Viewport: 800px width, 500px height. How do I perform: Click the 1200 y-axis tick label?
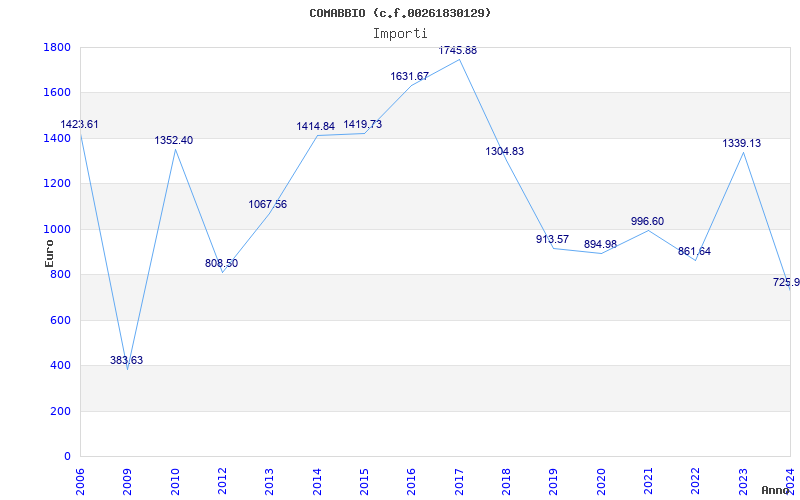(57, 184)
